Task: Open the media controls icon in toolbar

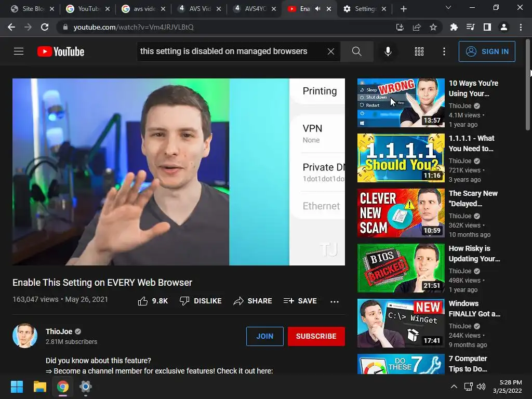Action: 470,27
